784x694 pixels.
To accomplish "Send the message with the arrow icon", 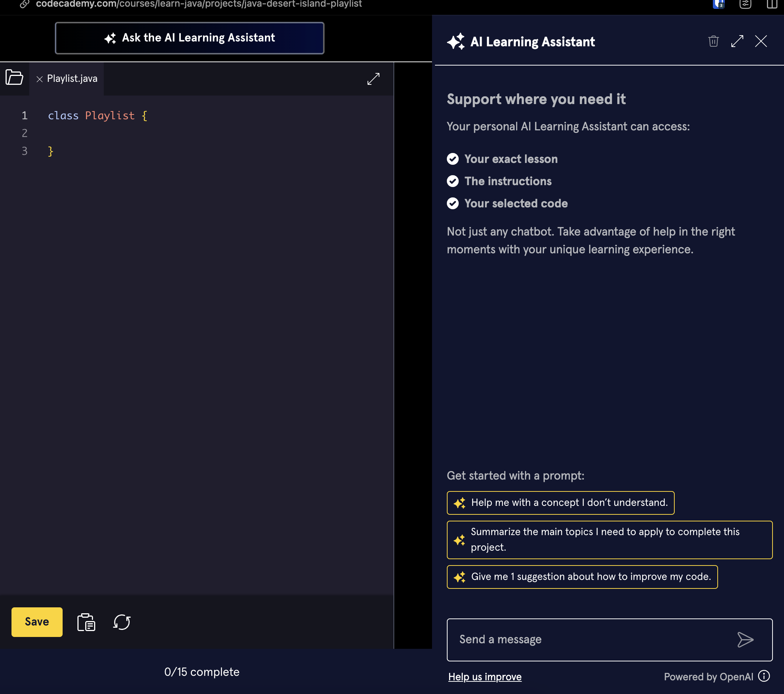I will 745,640.
